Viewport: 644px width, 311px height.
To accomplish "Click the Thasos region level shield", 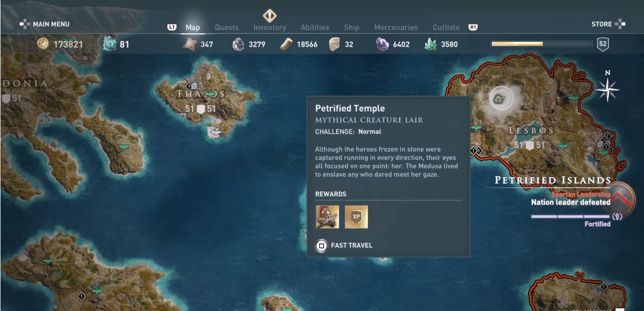I will pos(201,109).
